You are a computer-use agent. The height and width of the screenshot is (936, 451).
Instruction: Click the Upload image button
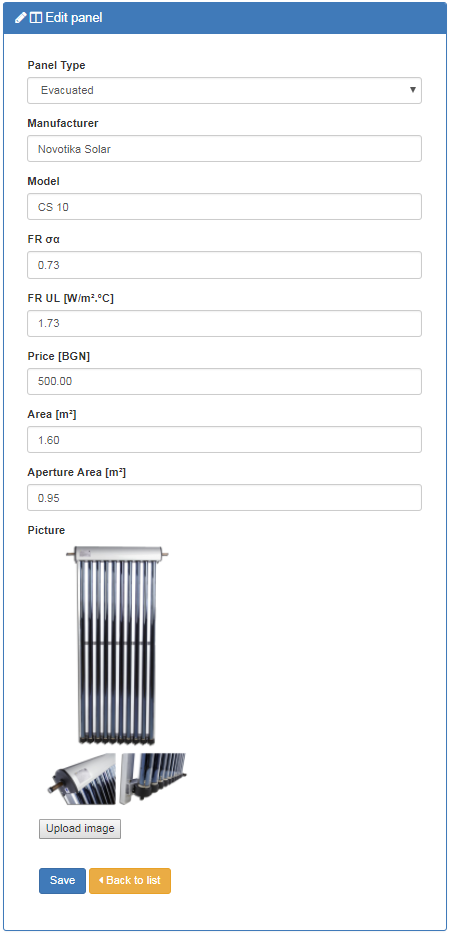pos(80,829)
